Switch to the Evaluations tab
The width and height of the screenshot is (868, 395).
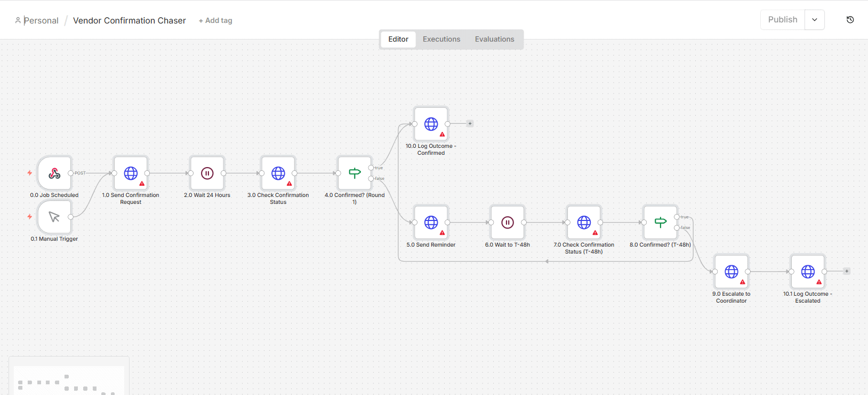pyautogui.click(x=495, y=39)
